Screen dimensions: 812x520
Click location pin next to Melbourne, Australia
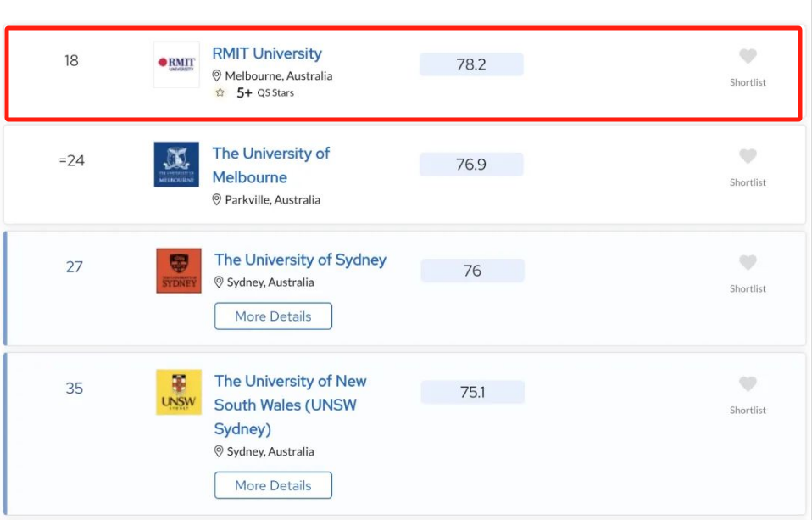[x=217, y=76]
